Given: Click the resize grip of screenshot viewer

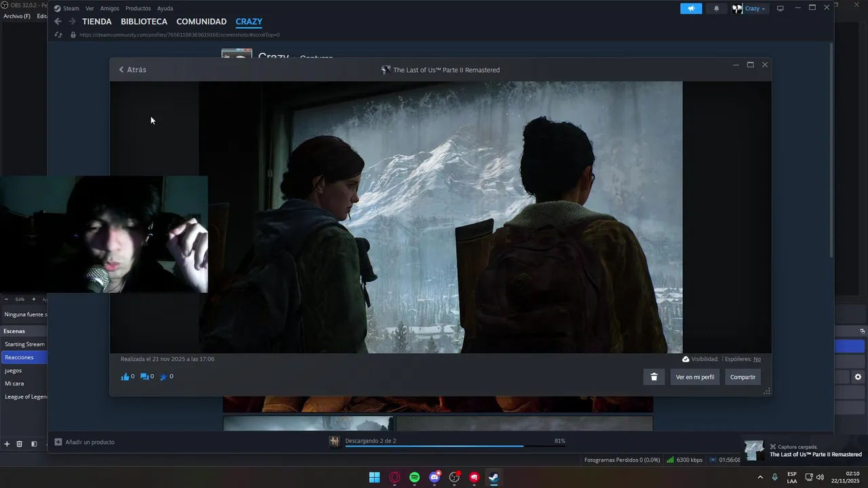Looking at the screenshot, I should click(x=767, y=391).
